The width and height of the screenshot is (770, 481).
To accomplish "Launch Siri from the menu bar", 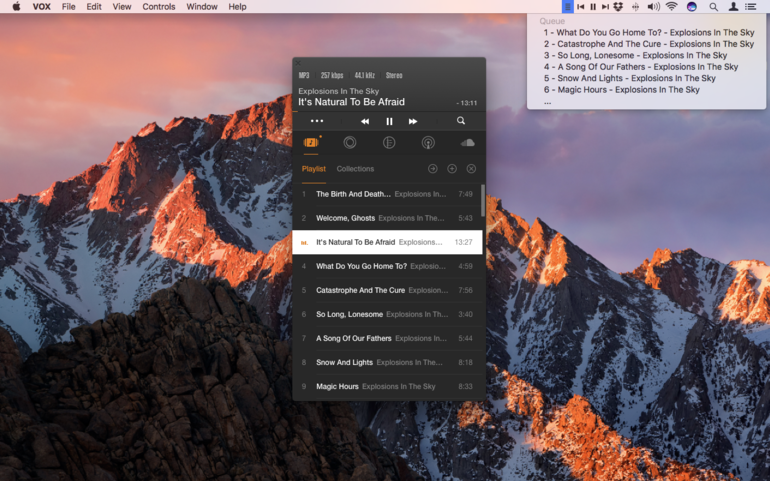I will [x=691, y=6].
